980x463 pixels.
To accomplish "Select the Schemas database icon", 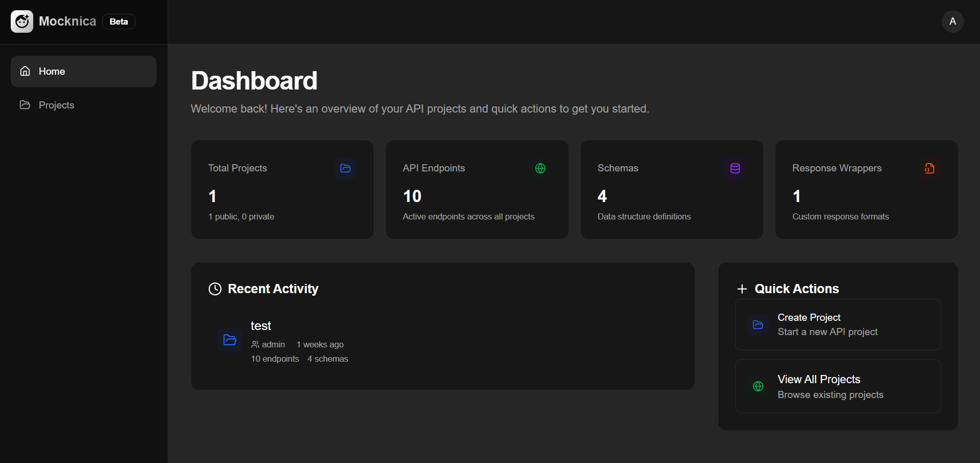I will [735, 168].
